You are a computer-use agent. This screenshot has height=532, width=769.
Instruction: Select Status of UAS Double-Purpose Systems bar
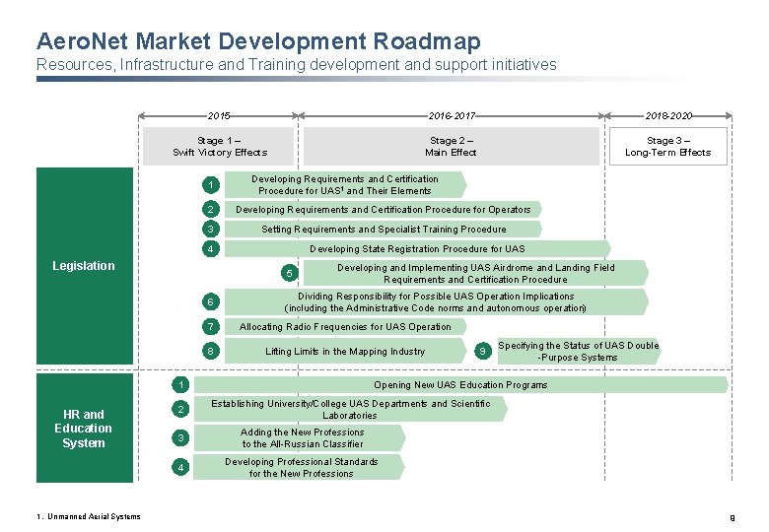[x=579, y=351]
